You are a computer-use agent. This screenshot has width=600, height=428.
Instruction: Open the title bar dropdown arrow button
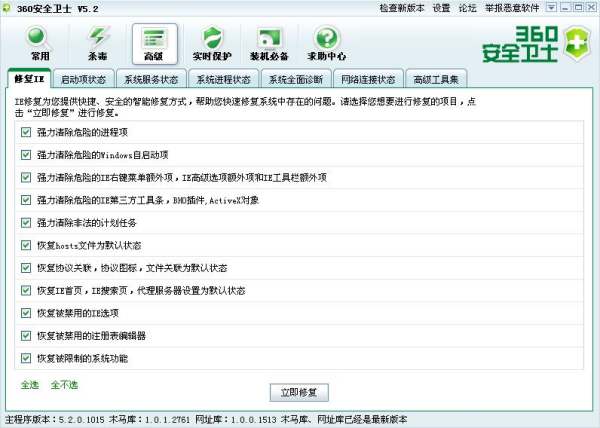[551, 7]
